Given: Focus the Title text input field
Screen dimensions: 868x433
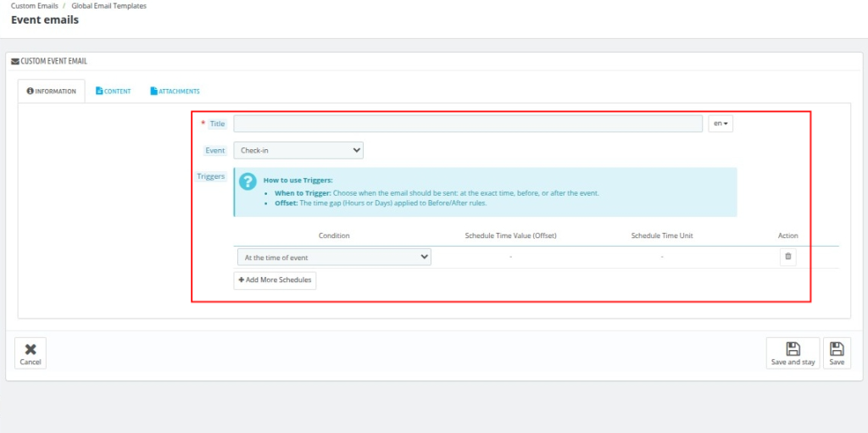Looking at the screenshot, I should [468, 124].
